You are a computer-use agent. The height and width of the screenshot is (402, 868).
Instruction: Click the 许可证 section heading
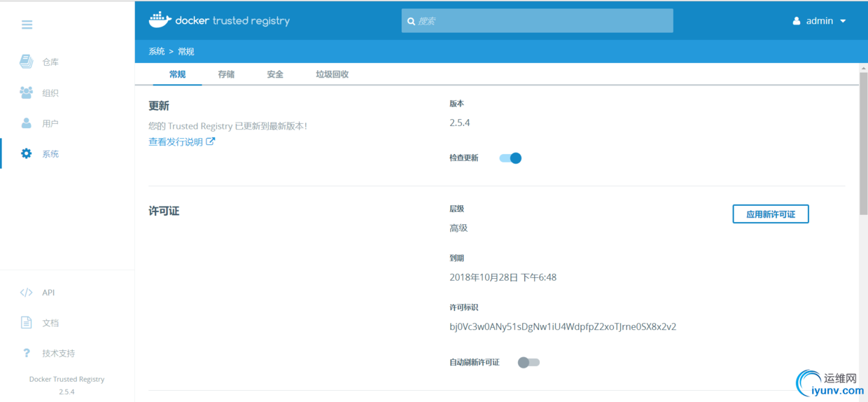click(x=164, y=211)
